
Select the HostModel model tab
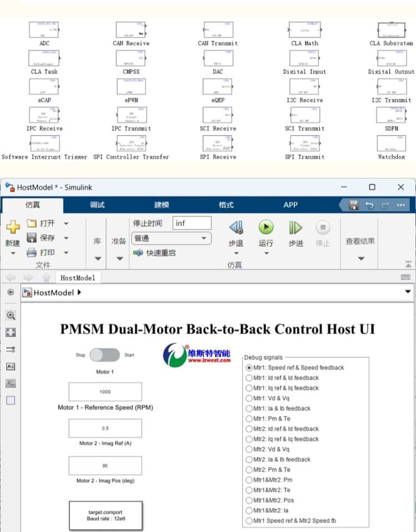tap(78, 278)
